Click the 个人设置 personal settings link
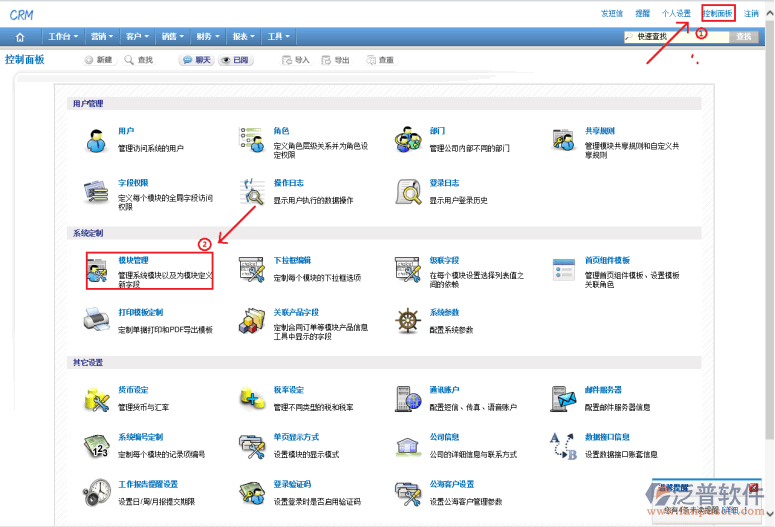The image size is (775, 527). click(676, 13)
